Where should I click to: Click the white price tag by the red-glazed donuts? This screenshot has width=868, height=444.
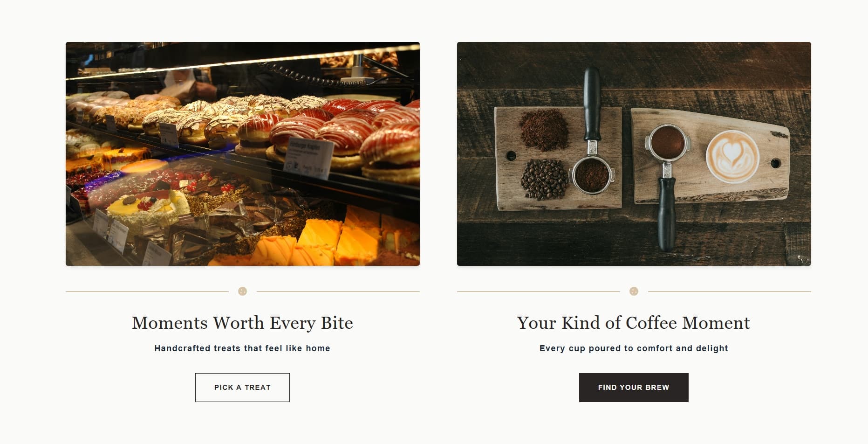[308, 158]
